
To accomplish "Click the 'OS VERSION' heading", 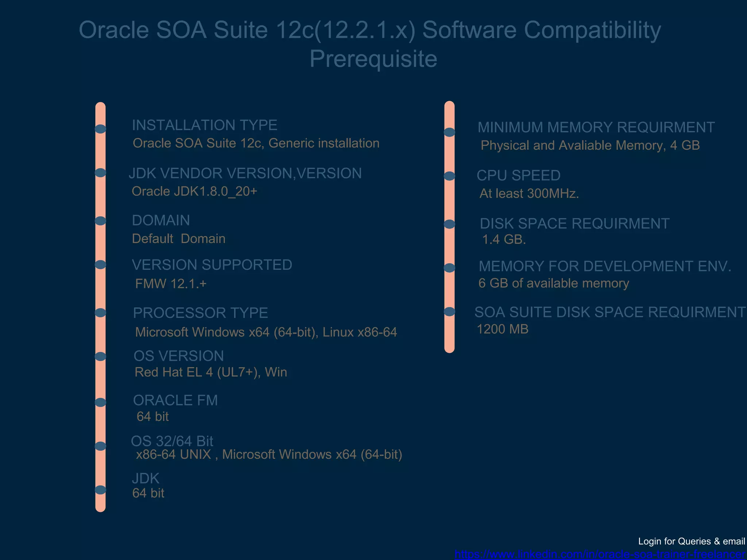I will click(x=179, y=356).
